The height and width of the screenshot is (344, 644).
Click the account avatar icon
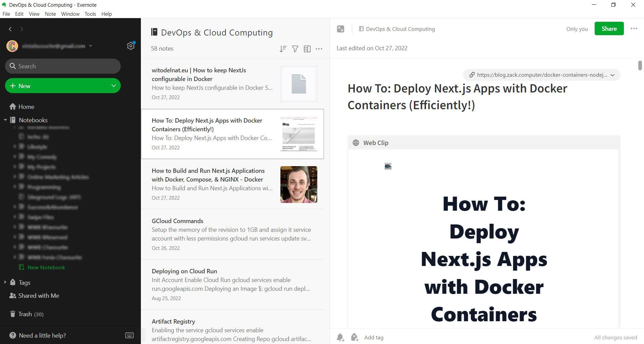tap(12, 46)
